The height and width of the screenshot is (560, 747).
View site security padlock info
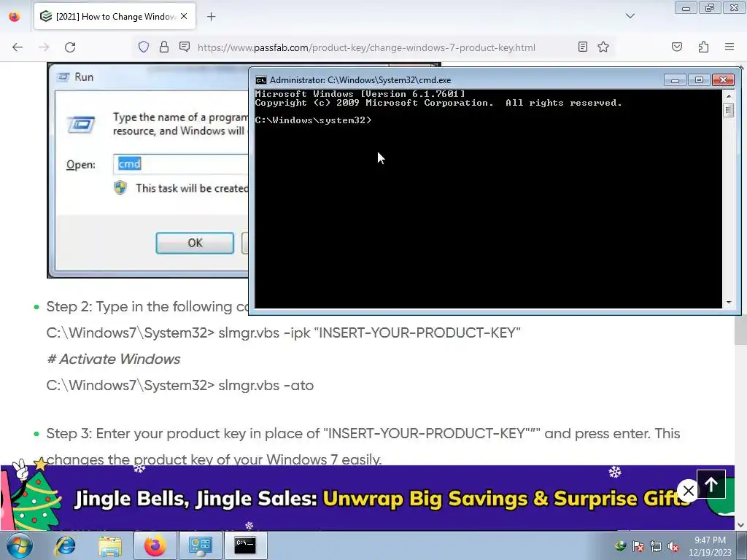click(x=164, y=47)
